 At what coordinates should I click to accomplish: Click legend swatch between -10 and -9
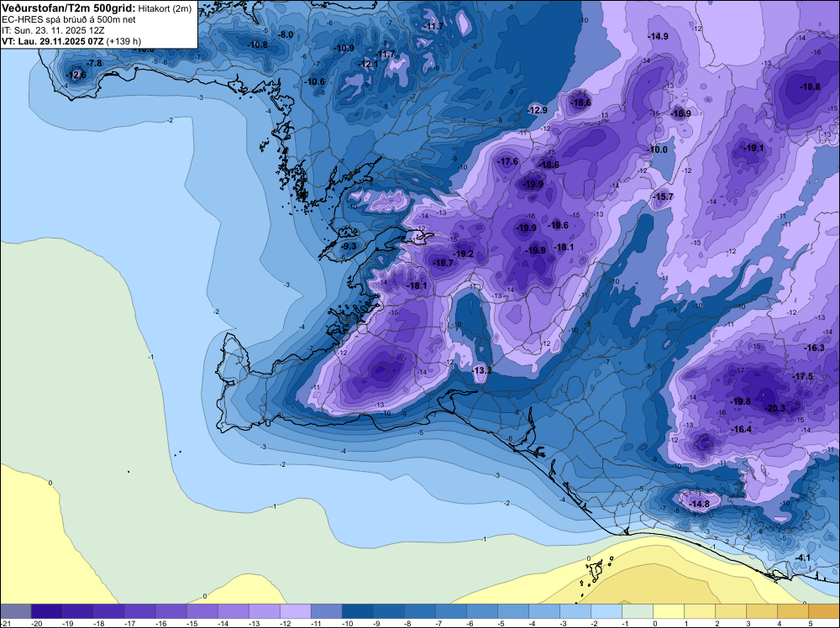[x=357, y=611]
